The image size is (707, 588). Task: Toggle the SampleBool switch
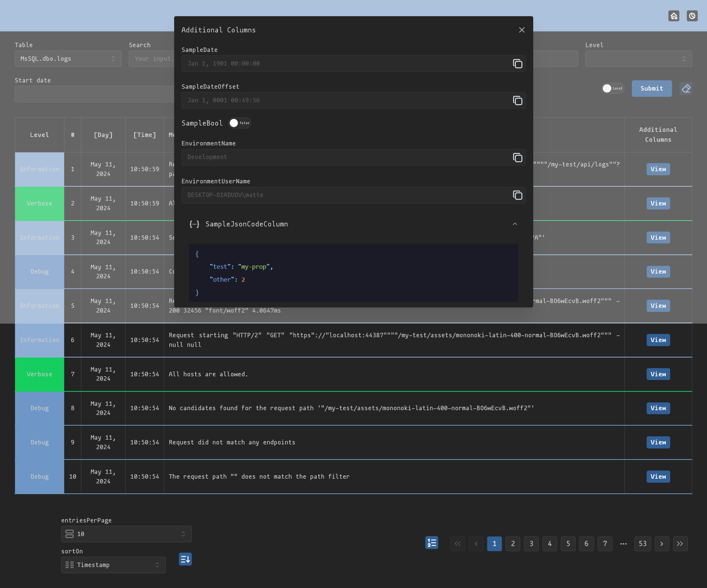[x=239, y=123]
